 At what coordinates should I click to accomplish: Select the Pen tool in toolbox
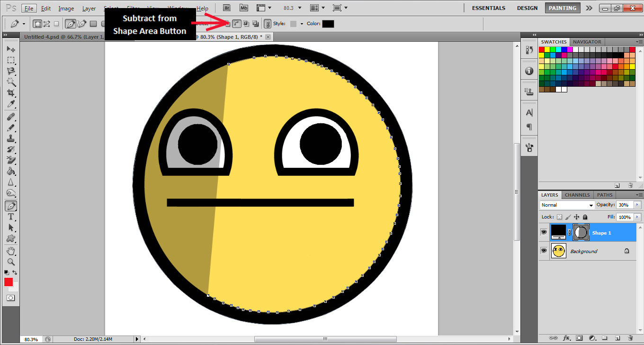(10, 206)
